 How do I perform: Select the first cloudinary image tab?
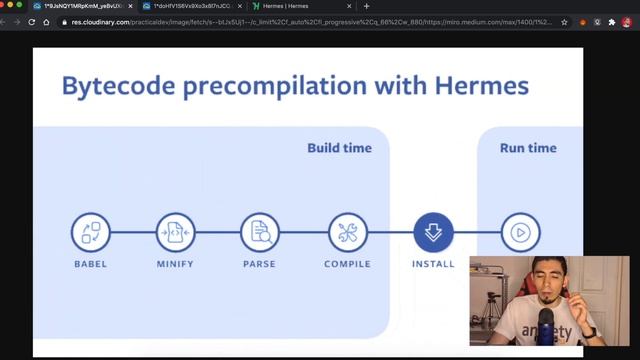click(82, 6)
